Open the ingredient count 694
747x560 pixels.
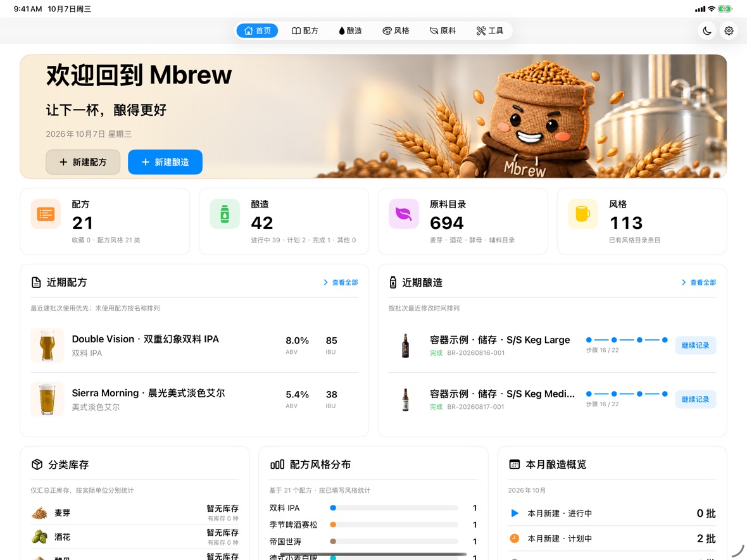pyautogui.click(x=447, y=223)
